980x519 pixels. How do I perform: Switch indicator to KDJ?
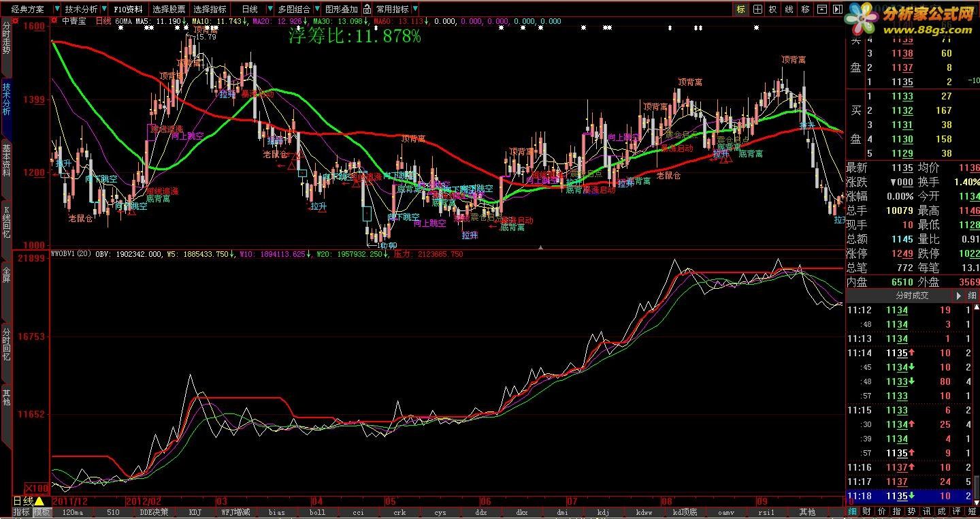tap(195, 512)
